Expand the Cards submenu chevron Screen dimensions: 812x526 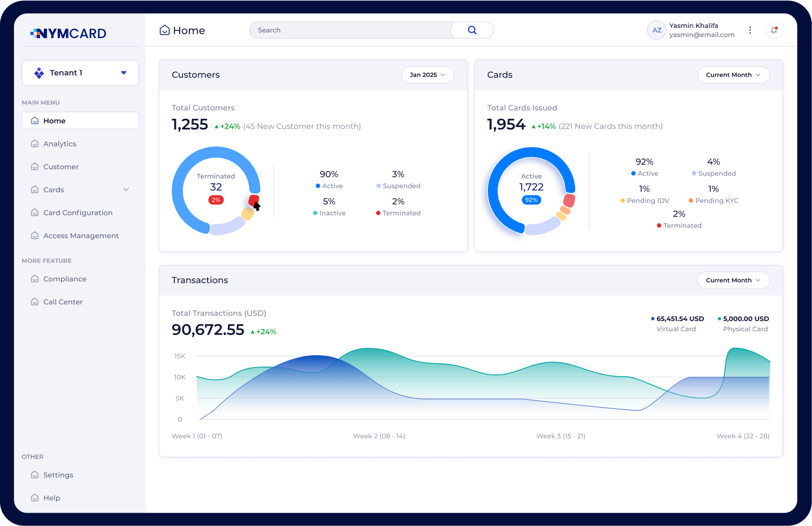(x=126, y=189)
